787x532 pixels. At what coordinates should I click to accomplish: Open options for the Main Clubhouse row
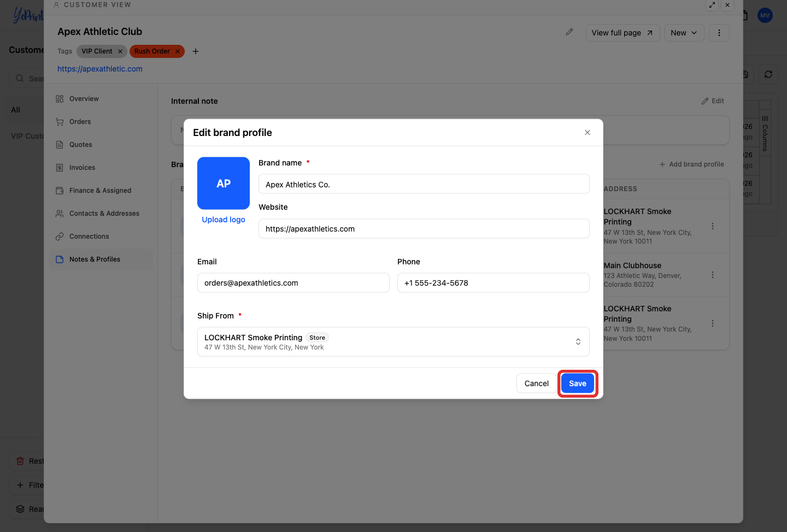tap(713, 275)
